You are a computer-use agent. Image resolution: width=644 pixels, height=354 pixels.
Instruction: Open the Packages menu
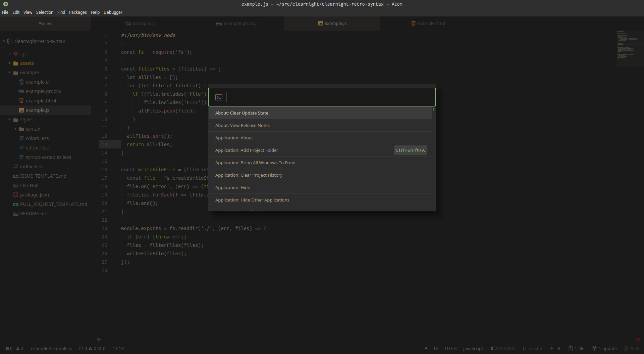point(77,12)
